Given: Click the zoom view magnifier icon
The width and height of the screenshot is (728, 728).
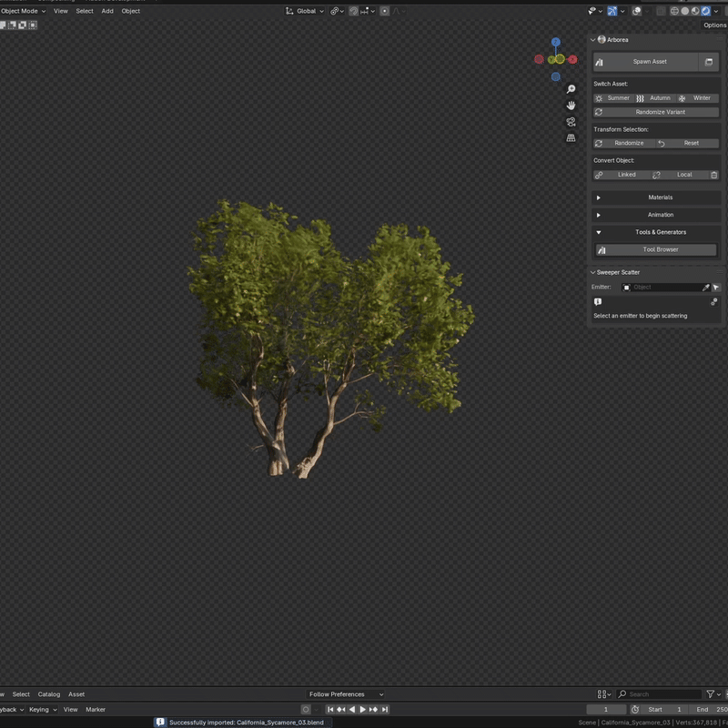Looking at the screenshot, I should point(571,89).
